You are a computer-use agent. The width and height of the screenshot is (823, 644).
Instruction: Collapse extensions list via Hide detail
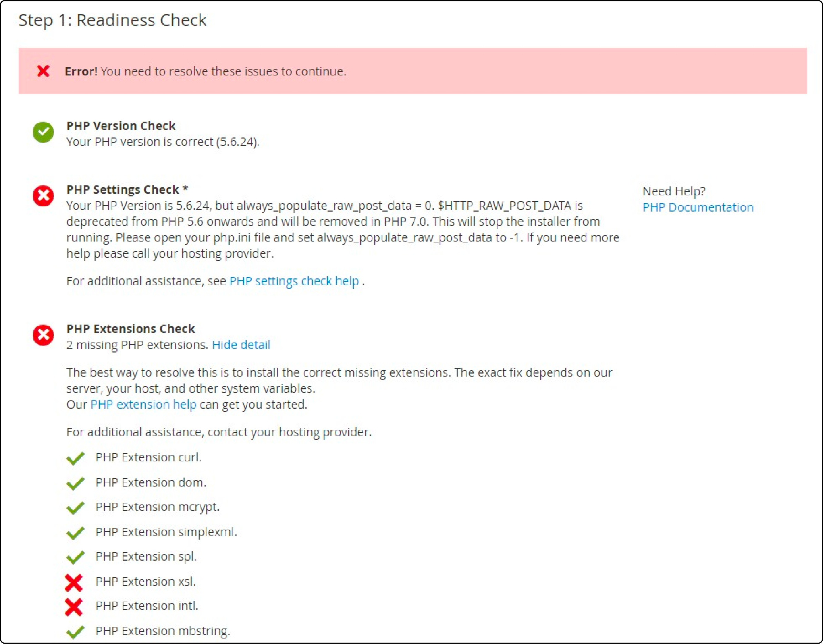coord(241,345)
